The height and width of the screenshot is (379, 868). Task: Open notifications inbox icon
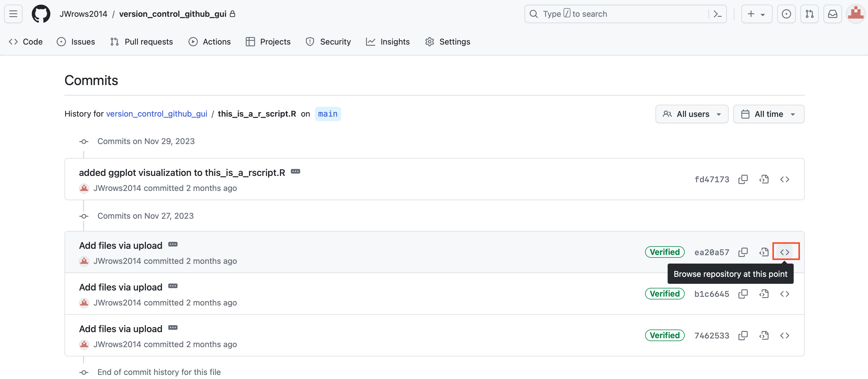click(x=833, y=14)
